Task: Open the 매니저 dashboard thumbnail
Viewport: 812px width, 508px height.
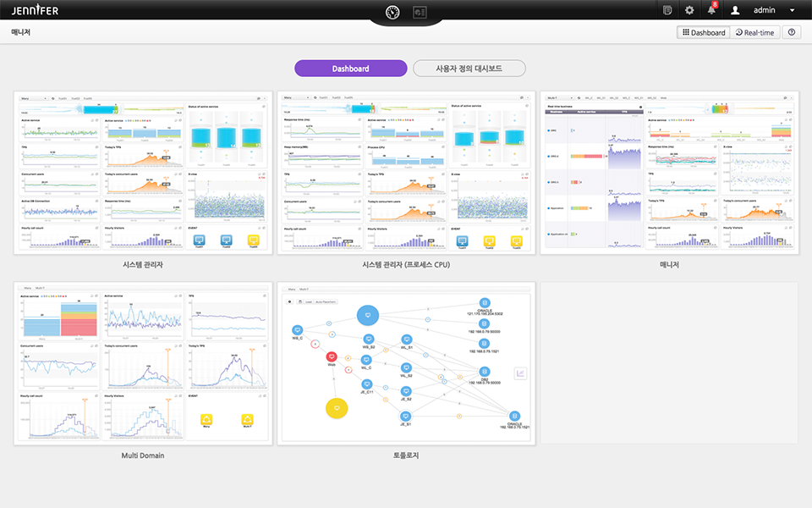Action: (669, 172)
